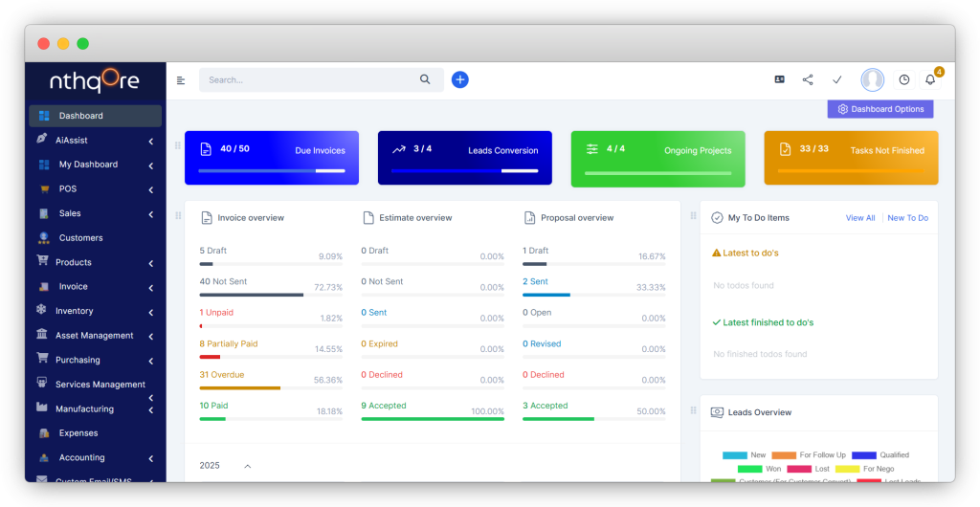The height and width of the screenshot is (507, 980).
Task: Click drag handle beside Leads Overview widget
Action: click(x=693, y=410)
